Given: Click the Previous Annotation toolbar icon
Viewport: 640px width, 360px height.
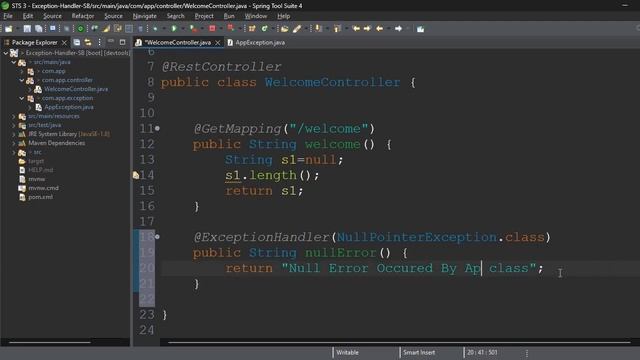Looking at the screenshot, I should (x=337, y=29).
